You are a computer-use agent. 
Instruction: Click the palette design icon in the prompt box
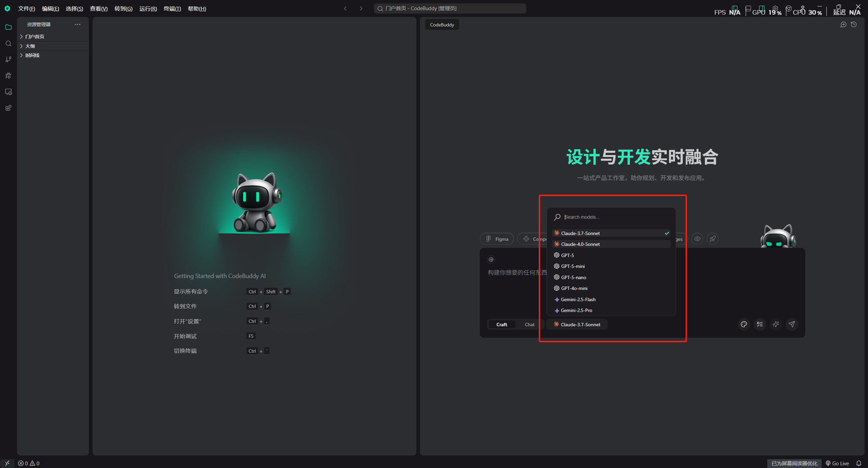(744, 324)
